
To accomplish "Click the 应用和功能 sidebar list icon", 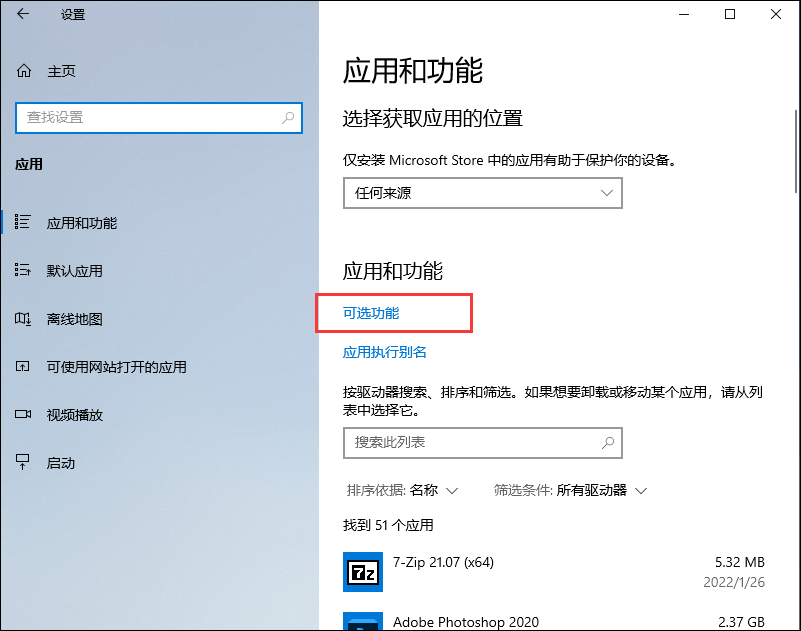I will [x=22, y=222].
